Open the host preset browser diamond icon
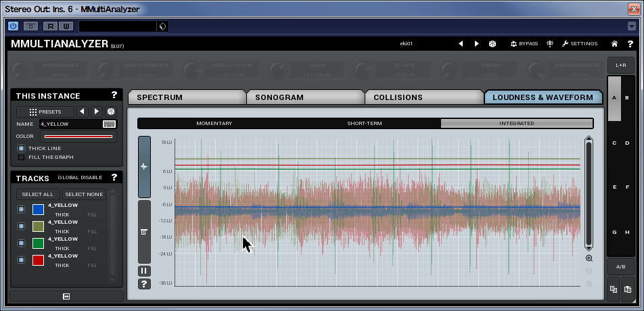Image resolution: width=644 pixels, height=311 pixels. click(162, 26)
